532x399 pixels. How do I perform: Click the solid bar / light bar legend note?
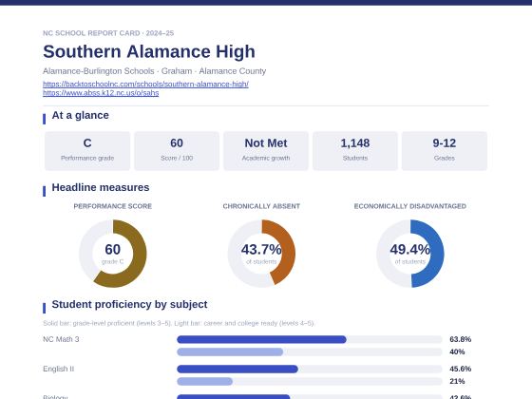(x=179, y=323)
